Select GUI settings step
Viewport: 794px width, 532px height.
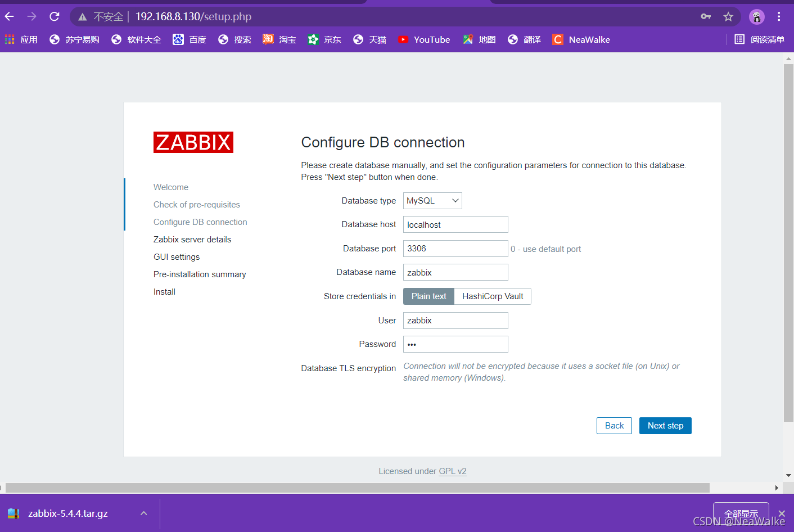pyautogui.click(x=177, y=257)
